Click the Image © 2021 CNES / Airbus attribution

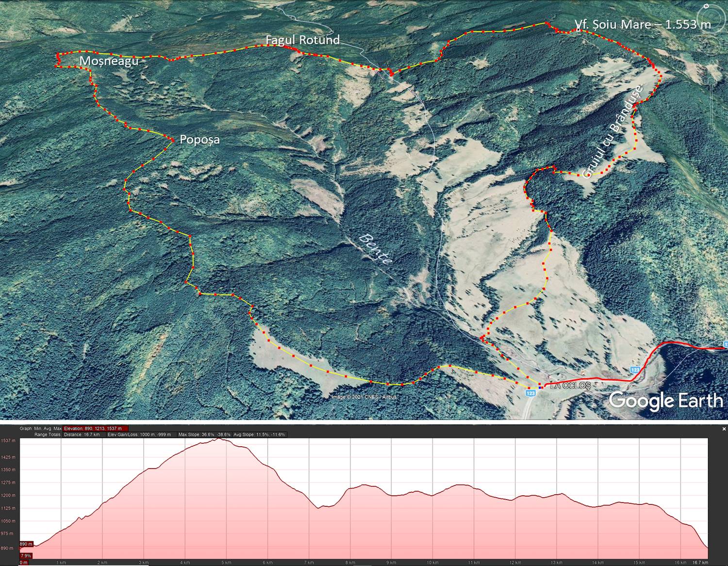point(364,397)
